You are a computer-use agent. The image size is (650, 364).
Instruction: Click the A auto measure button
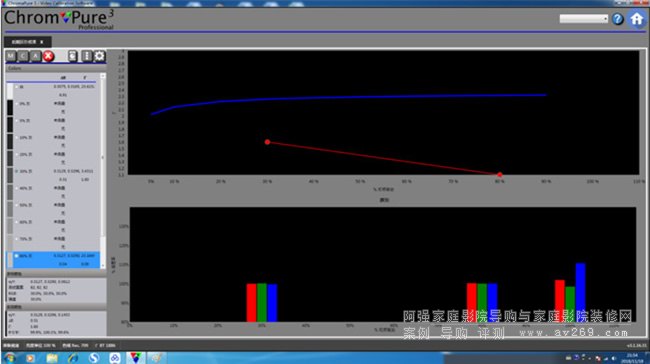click(36, 56)
